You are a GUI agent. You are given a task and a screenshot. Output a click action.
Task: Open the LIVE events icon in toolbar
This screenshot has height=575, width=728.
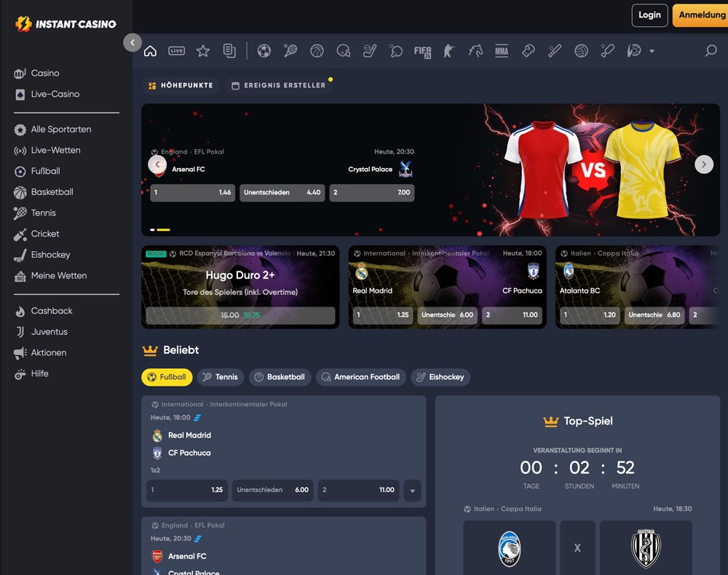coord(176,50)
